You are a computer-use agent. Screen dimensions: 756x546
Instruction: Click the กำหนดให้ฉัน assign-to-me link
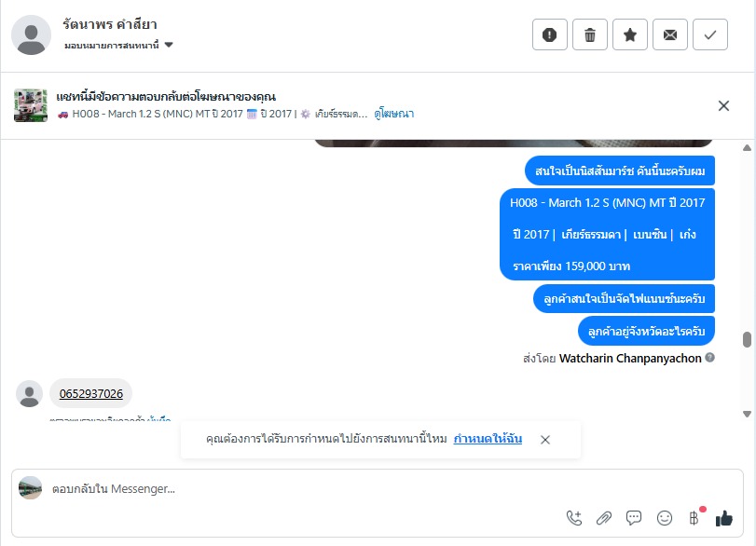pyautogui.click(x=488, y=439)
